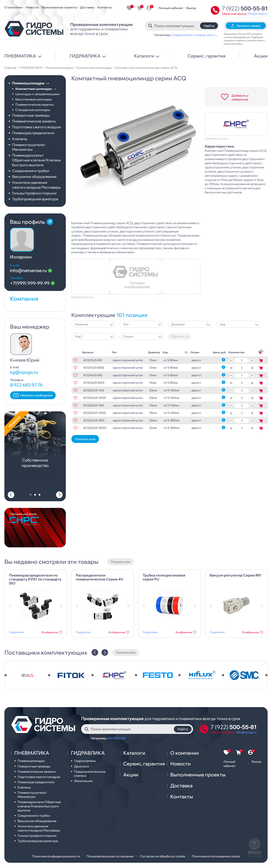Open the Опции filter dropdown
272x868 pixels.
(x=142, y=336)
